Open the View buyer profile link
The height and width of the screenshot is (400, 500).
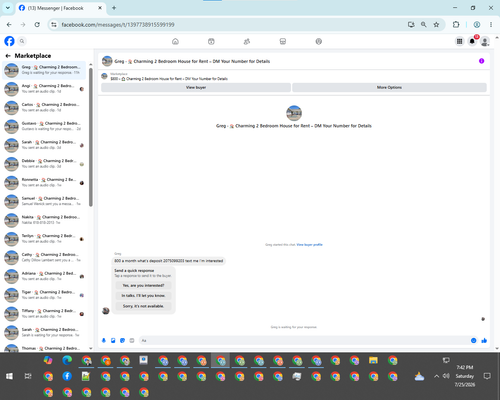point(309,245)
